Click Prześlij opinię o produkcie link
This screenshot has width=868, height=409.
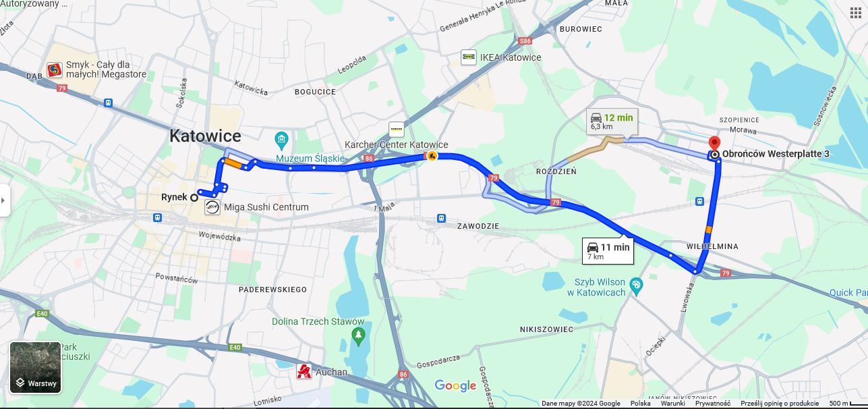tap(780, 404)
